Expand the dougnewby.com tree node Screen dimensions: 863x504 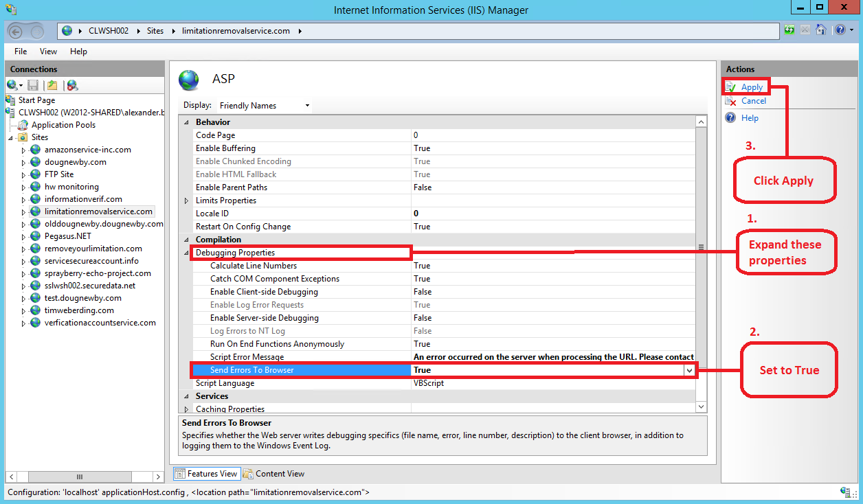[23, 162]
